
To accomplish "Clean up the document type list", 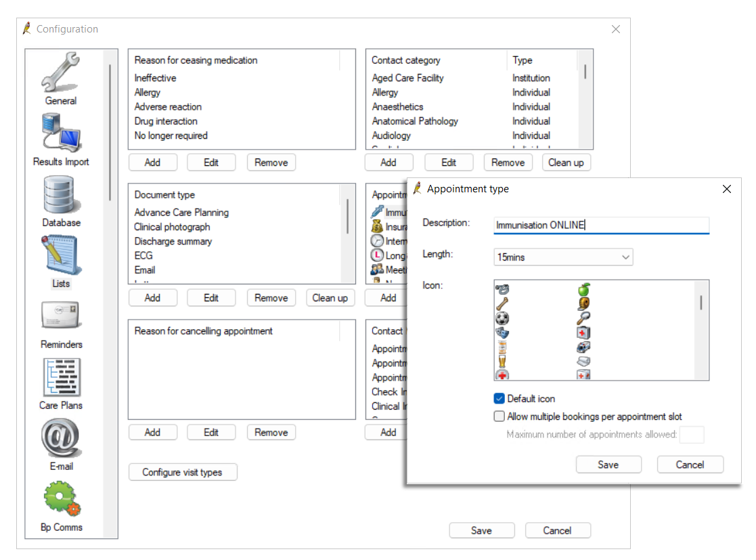I will point(330,297).
